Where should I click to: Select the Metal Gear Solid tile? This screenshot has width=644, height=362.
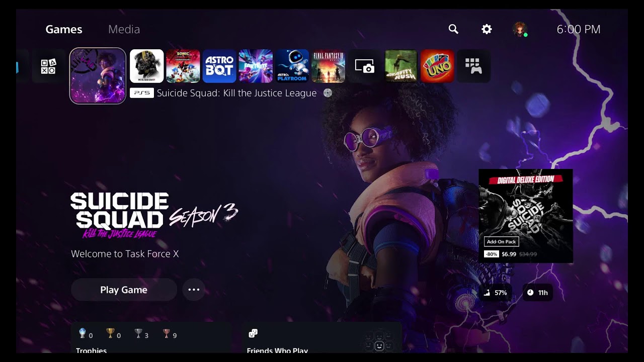point(147,66)
